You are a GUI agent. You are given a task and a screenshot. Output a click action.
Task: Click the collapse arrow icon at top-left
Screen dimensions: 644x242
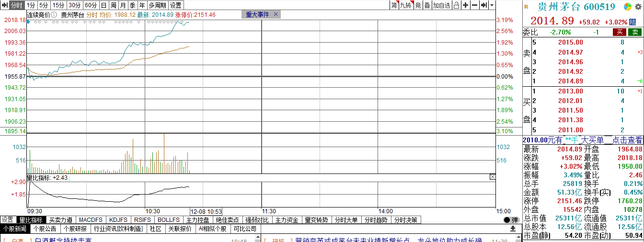[4, 5]
